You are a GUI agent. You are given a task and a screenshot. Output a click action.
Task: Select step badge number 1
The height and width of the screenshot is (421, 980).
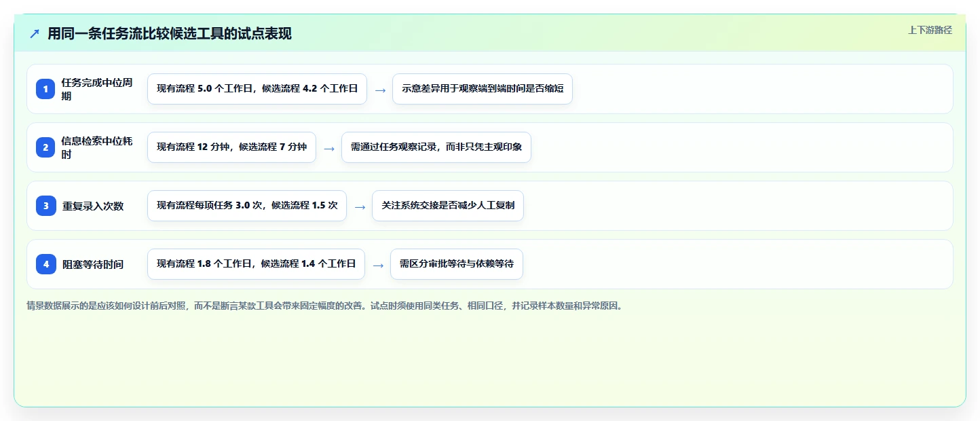(x=46, y=89)
